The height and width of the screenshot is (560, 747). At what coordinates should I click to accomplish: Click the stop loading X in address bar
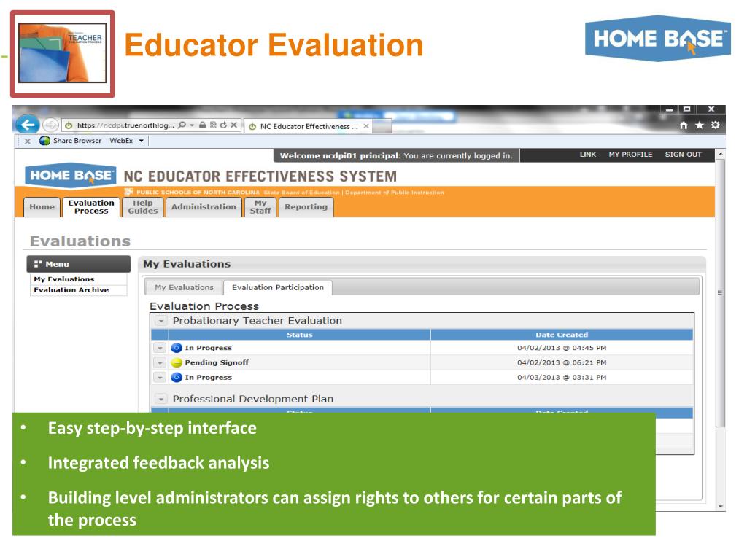tap(233, 125)
